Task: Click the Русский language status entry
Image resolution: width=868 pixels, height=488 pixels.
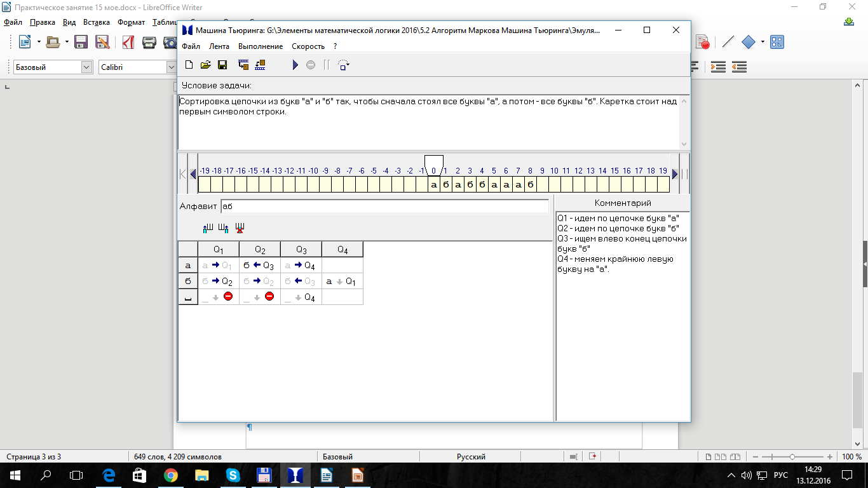Action: 471,457
